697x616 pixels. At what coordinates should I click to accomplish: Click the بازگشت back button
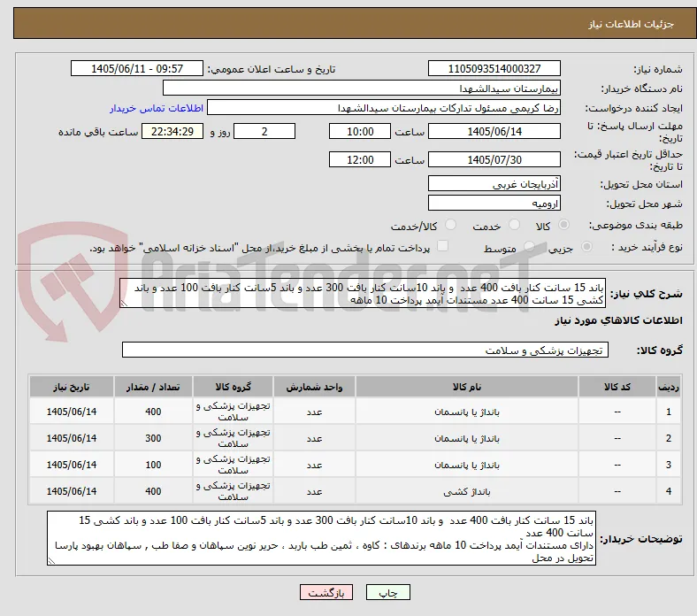[x=326, y=592]
